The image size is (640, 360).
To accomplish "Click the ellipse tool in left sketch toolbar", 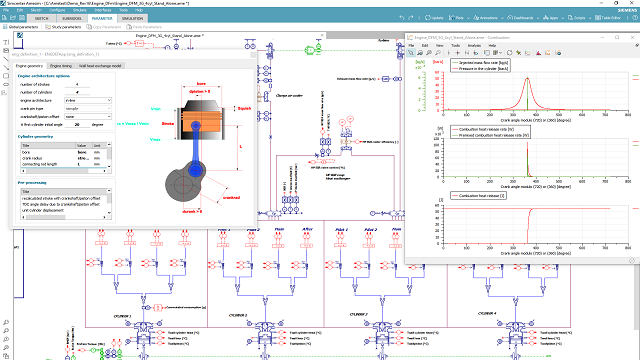I will (x=6, y=84).
